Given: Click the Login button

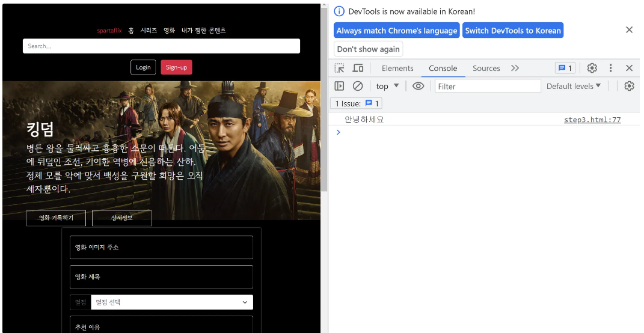Looking at the screenshot, I should (x=143, y=67).
